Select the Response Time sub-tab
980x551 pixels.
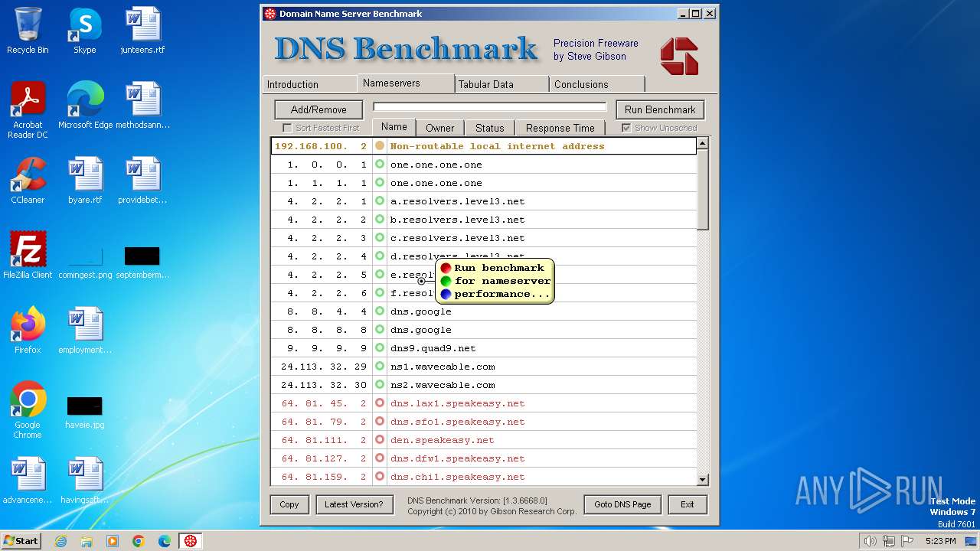pos(560,128)
